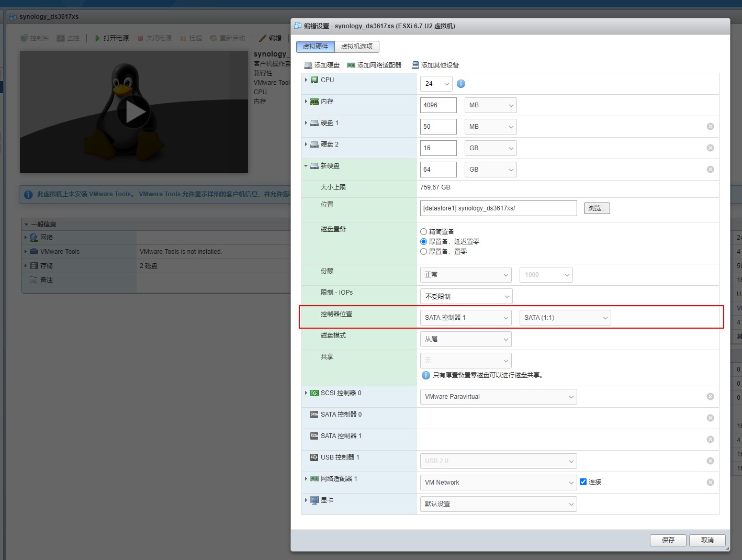The width and height of the screenshot is (742, 560).
Task: Click the new disk size field showing 64
Action: pyautogui.click(x=438, y=170)
